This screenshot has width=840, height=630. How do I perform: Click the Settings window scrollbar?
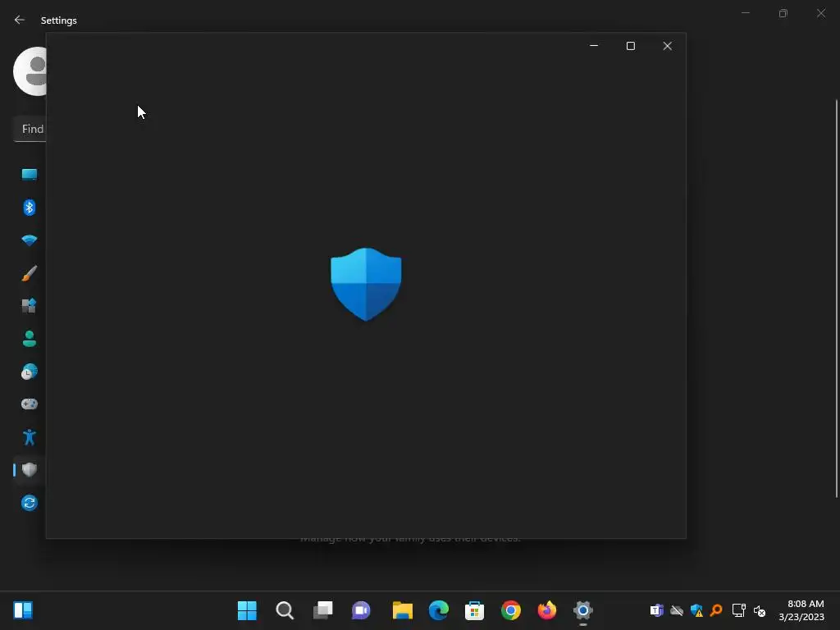[x=836, y=299]
